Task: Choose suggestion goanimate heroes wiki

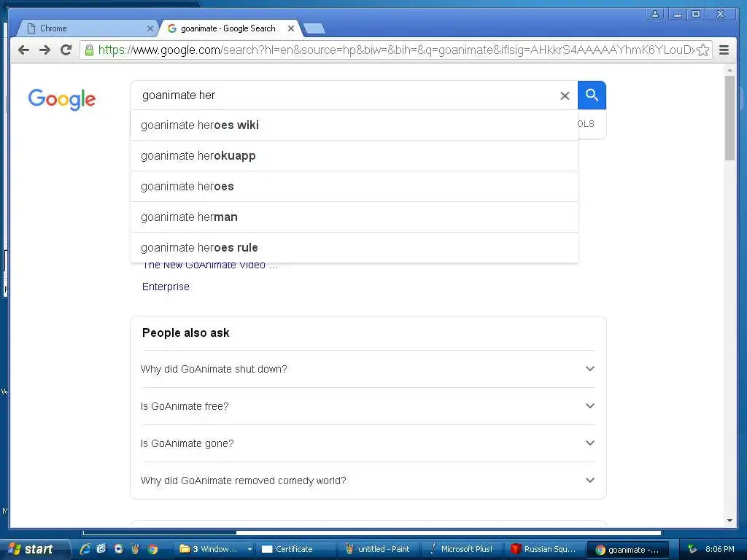Action: tap(354, 125)
